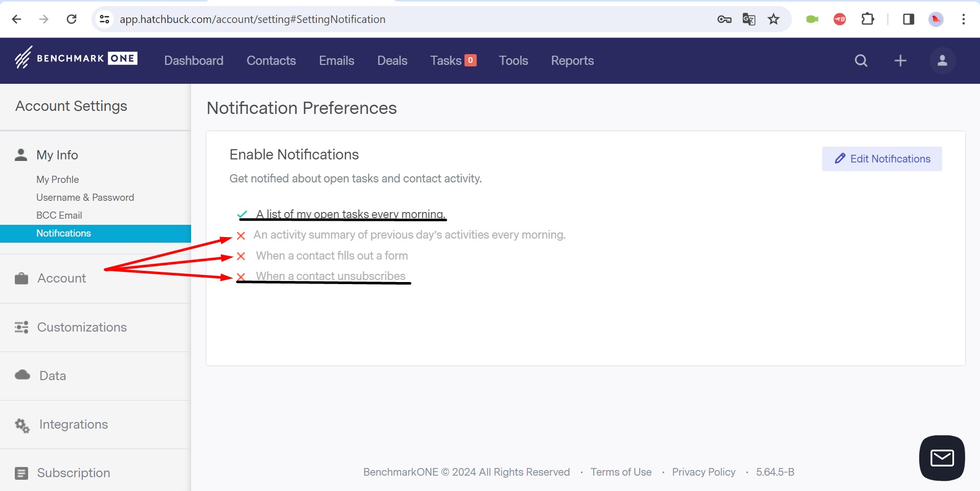Click the BenchmarkONE logo
Viewport: 980px width, 491px height.
point(76,58)
